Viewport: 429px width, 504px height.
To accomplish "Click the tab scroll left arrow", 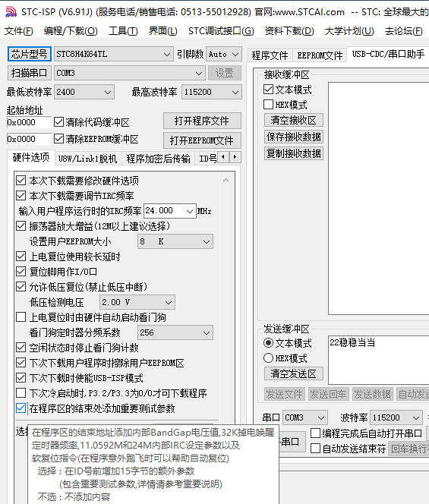I will [223, 157].
